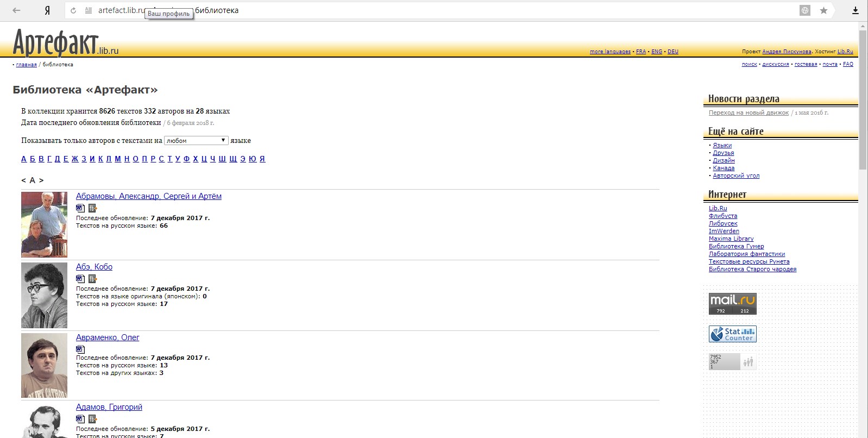The height and width of the screenshot is (438, 868).
Task: Jump to authors starting with letter М
Action: (x=118, y=159)
